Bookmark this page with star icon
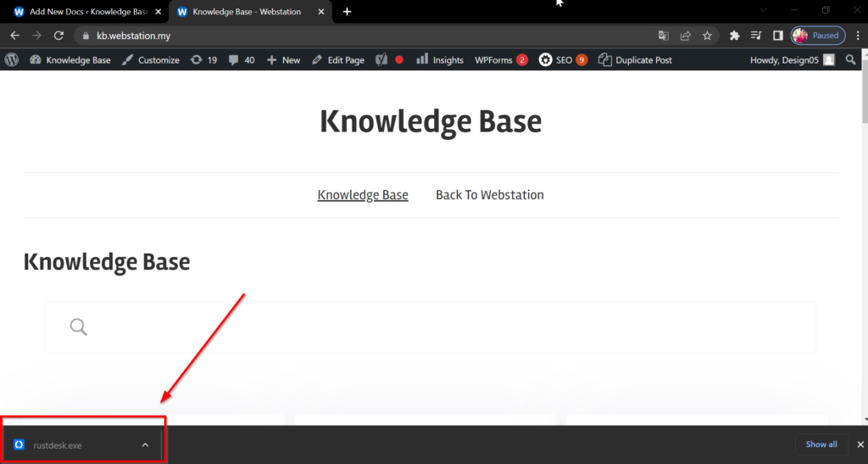 tap(707, 36)
